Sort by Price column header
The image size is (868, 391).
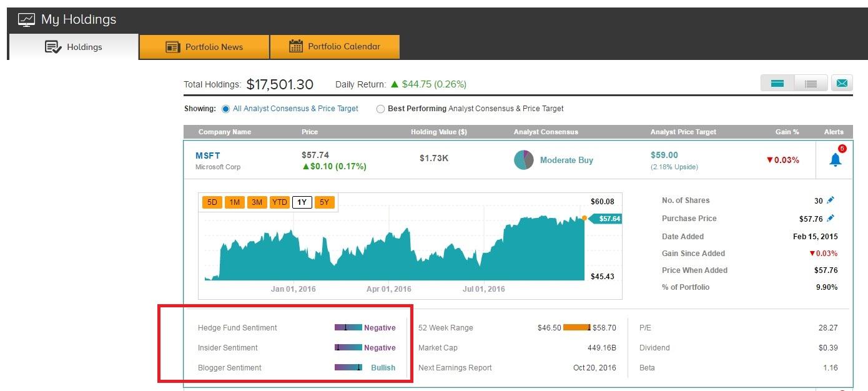pos(310,132)
